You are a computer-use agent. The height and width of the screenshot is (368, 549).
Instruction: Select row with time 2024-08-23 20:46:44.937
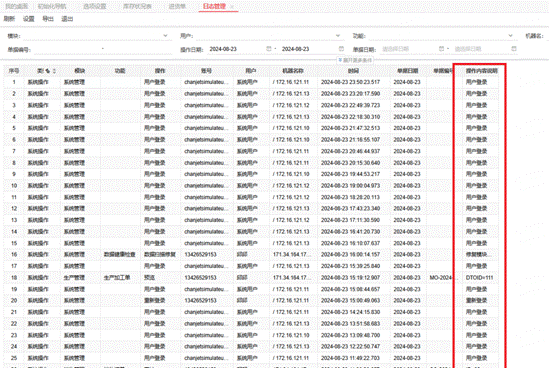251,151
